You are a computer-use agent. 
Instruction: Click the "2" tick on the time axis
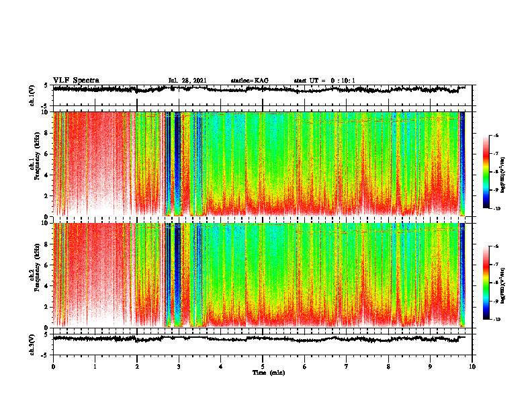137,367
